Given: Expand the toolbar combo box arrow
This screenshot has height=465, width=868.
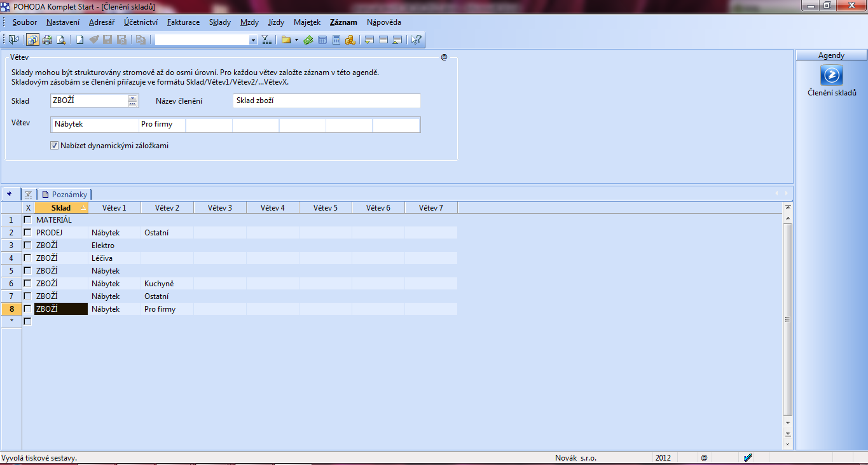Looking at the screenshot, I should pyautogui.click(x=253, y=40).
